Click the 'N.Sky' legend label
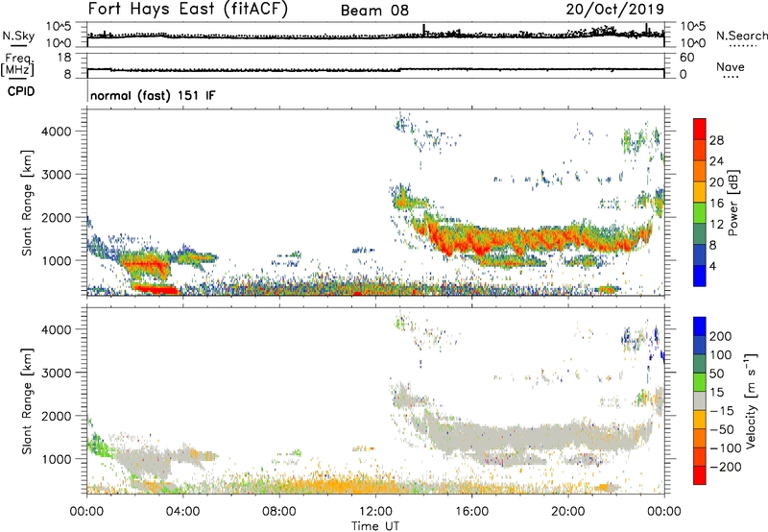The image size is (768, 532). coord(18,36)
